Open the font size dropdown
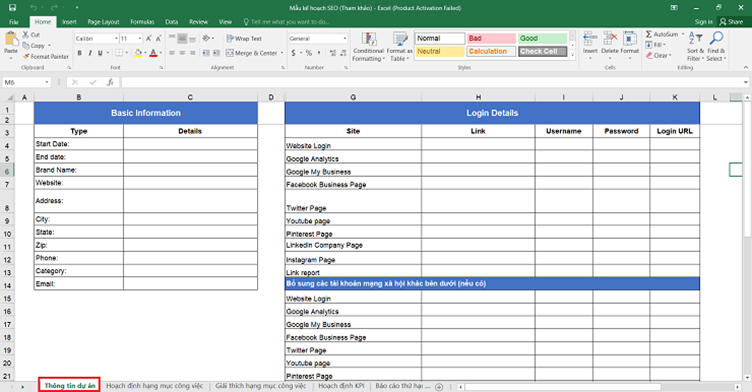This screenshot has height=392, width=752. click(x=140, y=38)
